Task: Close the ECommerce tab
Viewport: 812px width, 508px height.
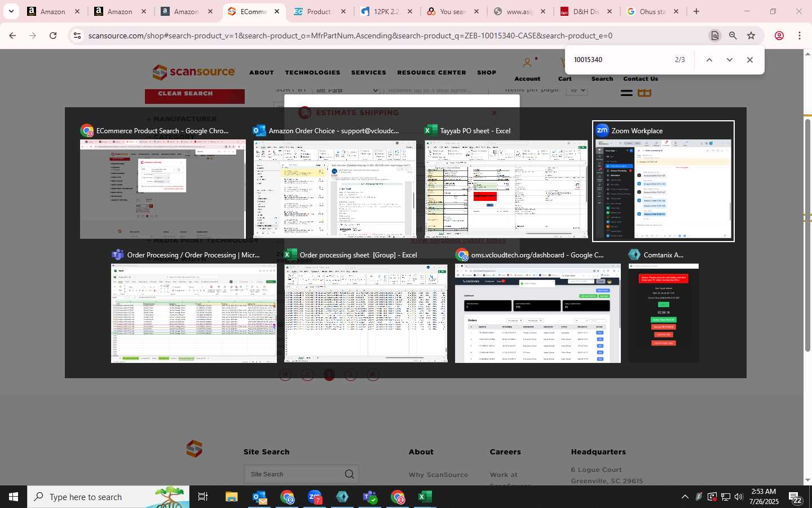Action: click(277, 11)
